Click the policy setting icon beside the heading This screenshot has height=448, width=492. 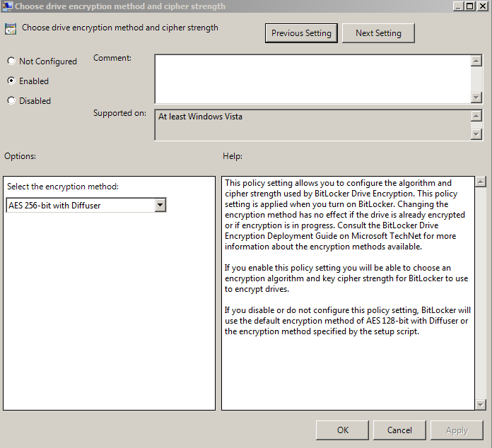coord(11,29)
